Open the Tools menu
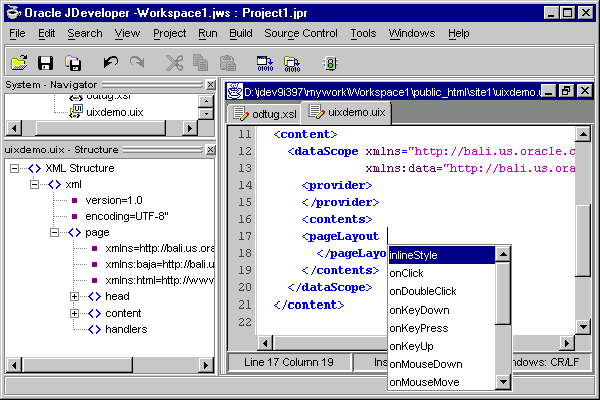The image size is (600, 400). tap(364, 33)
